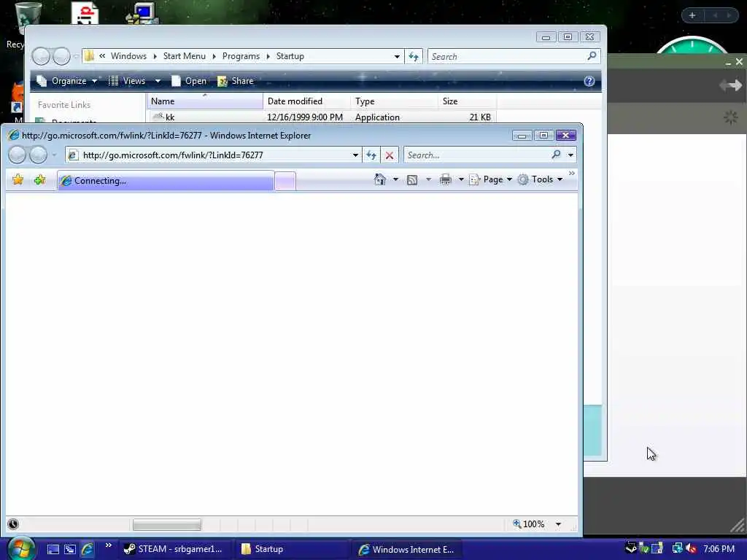Sort by Type column header

pos(394,101)
